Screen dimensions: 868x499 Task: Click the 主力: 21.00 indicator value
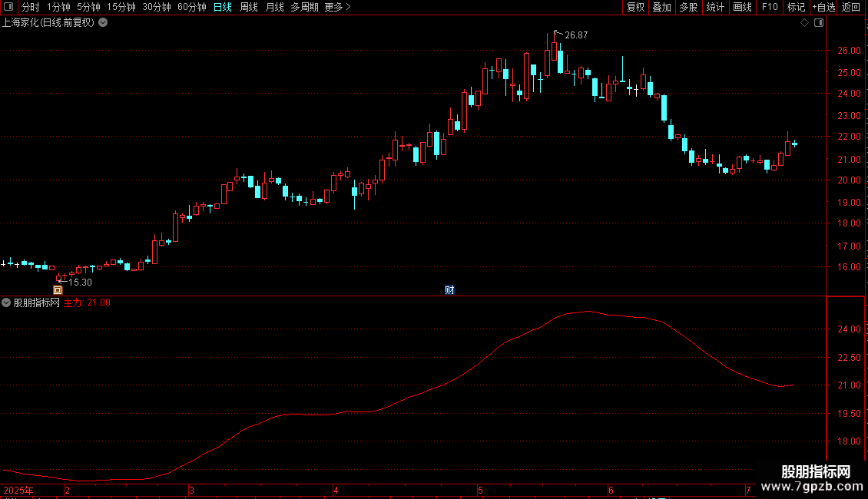(87, 302)
